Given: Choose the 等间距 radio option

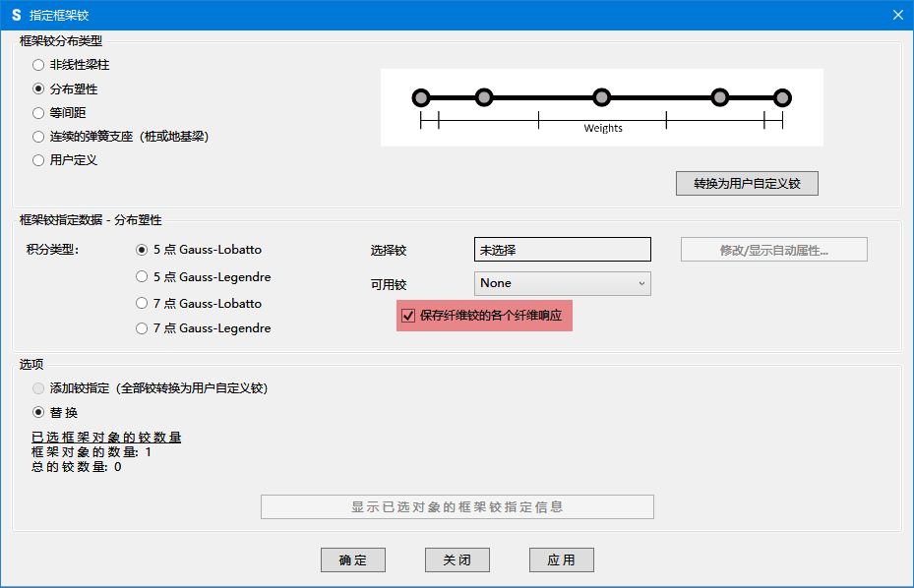Looking at the screenshot, I should [x=39, y=112].
